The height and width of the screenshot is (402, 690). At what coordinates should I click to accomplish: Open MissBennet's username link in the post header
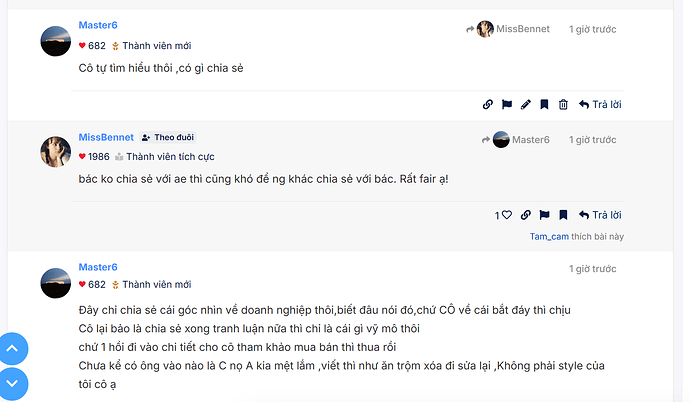point(105,137)
